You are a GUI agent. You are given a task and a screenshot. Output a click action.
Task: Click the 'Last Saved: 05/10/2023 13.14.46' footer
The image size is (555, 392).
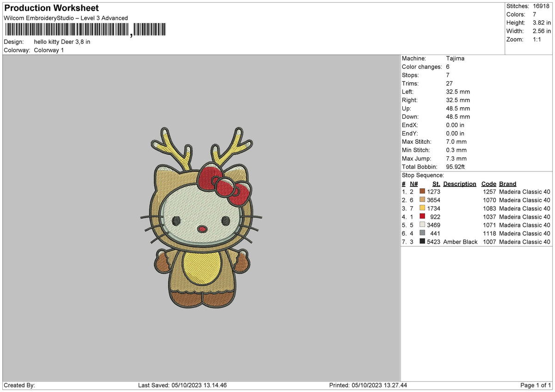tap(182, 386)
